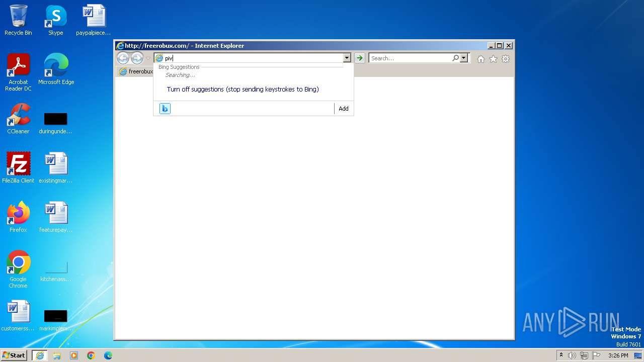The image size is (644, 362).
Task: Click the green Go arrow button
Action: (359, 58)
